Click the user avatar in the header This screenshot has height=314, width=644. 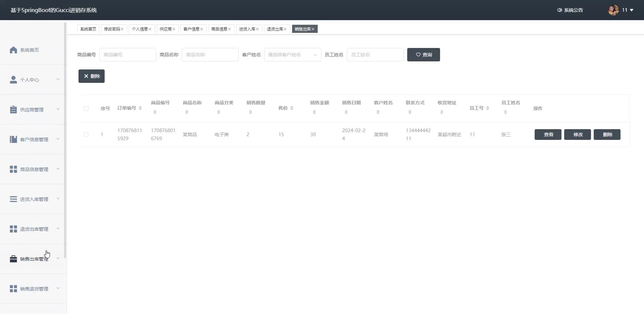coord(613,10)
